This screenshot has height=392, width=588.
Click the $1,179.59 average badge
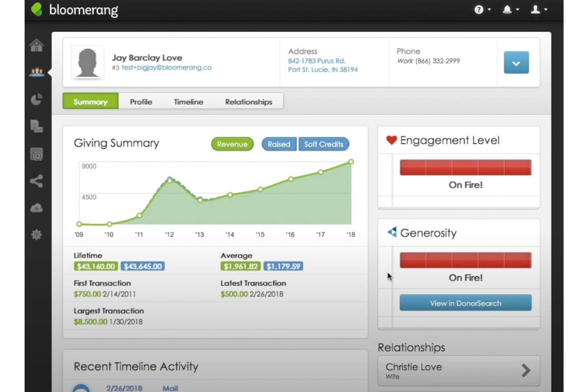coord(283,266)
